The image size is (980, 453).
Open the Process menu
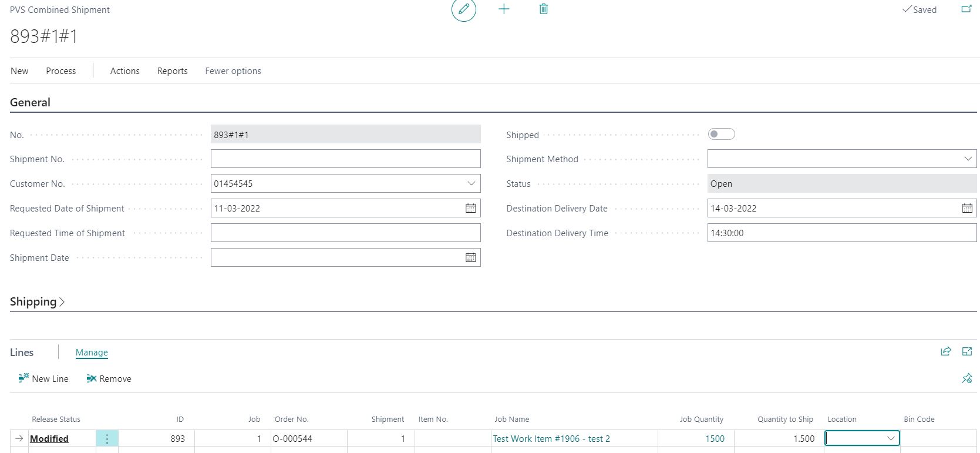pos(61,71)
